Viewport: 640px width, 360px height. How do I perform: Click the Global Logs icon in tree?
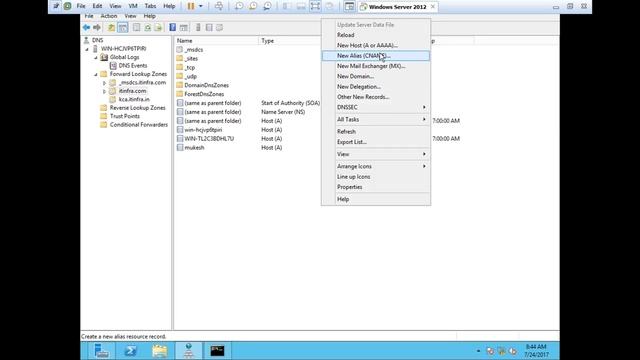(x=104, y=57)
